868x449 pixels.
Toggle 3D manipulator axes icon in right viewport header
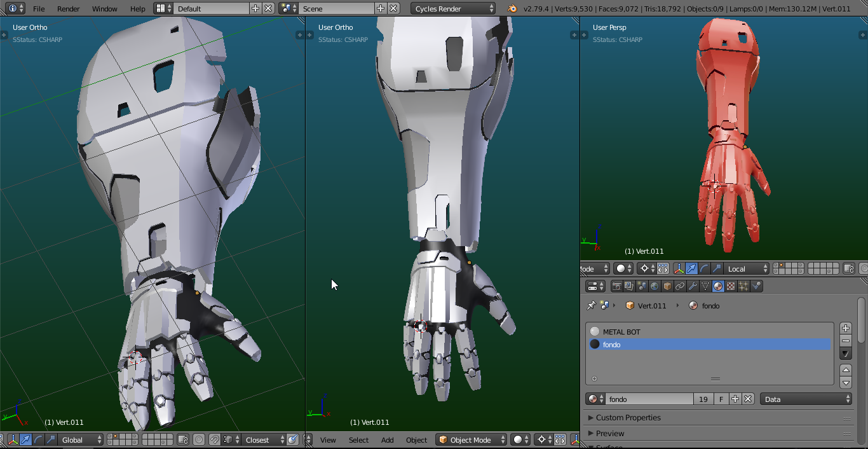[679, 268]
